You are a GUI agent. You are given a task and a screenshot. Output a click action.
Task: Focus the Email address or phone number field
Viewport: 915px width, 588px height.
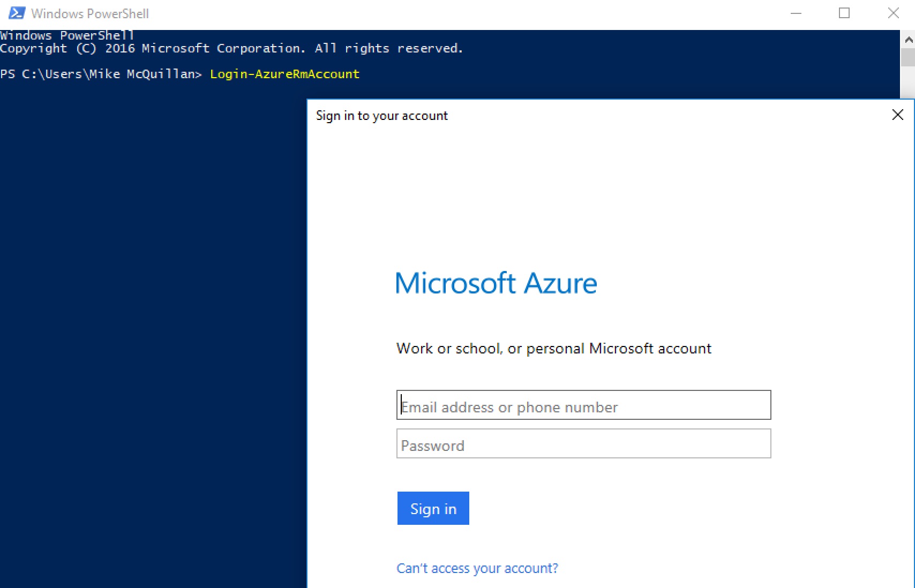[583, 405]
